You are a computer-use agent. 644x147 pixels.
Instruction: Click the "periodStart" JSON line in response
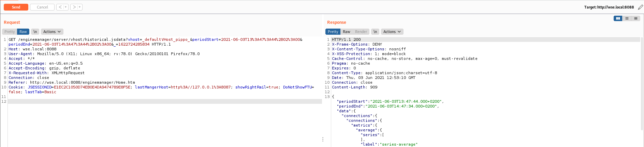coord(390,101)
